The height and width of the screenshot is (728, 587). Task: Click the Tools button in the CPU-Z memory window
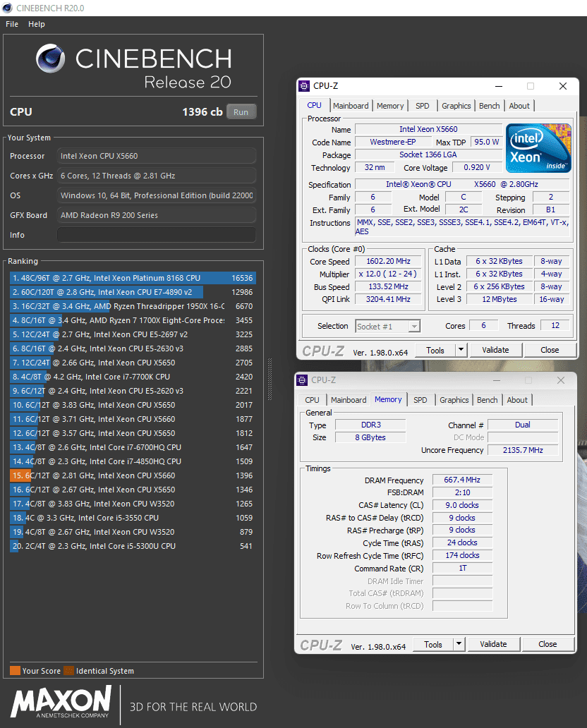pos(432,644)
